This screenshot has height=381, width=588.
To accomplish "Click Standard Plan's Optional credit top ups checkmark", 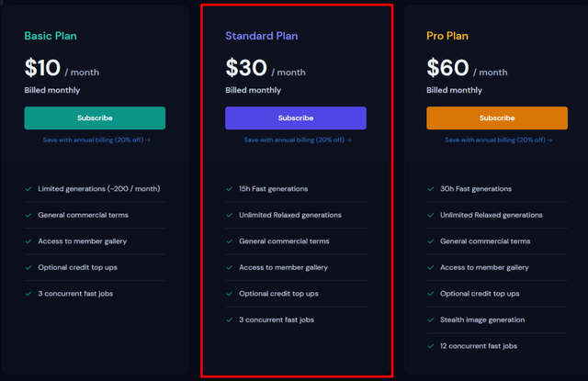I will 230,294.
